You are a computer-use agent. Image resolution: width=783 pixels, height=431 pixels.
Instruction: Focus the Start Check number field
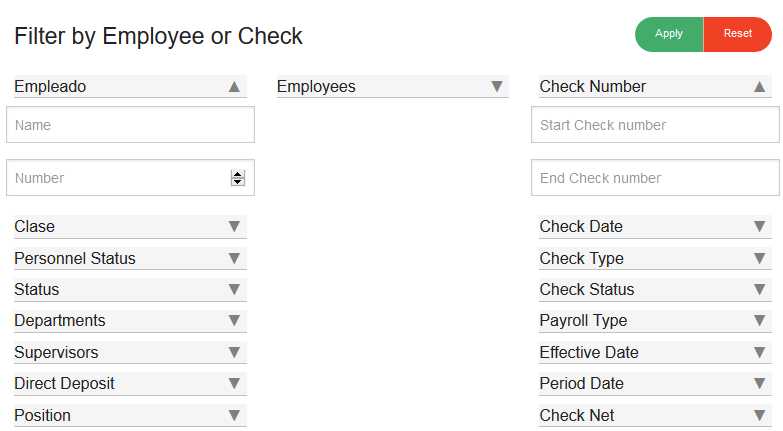(x=655, y=125)
